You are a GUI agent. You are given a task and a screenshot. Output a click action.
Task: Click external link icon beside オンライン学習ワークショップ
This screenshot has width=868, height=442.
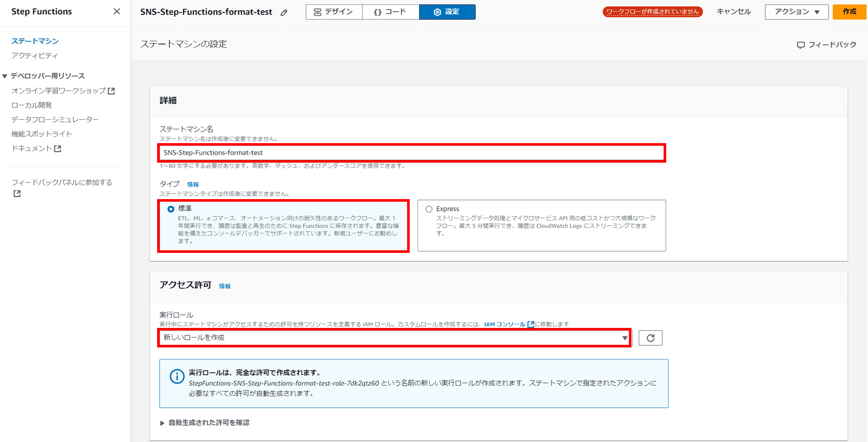coord(112,91)
